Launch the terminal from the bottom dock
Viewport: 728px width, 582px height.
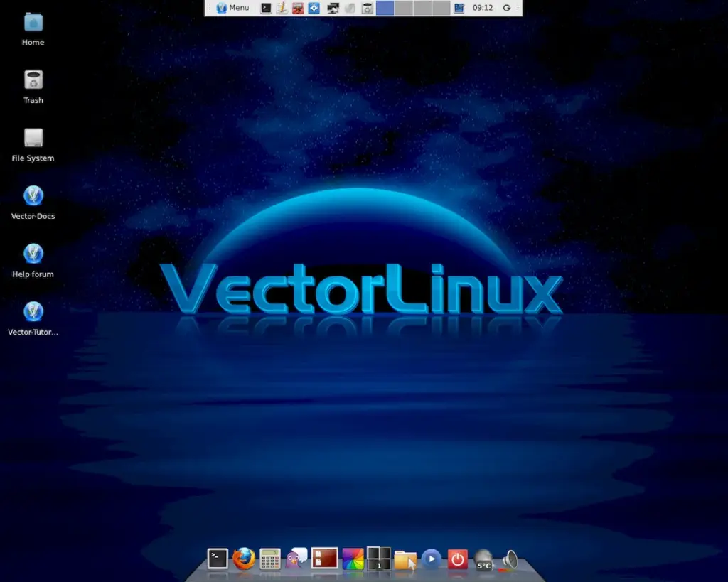tap(218, 559)
